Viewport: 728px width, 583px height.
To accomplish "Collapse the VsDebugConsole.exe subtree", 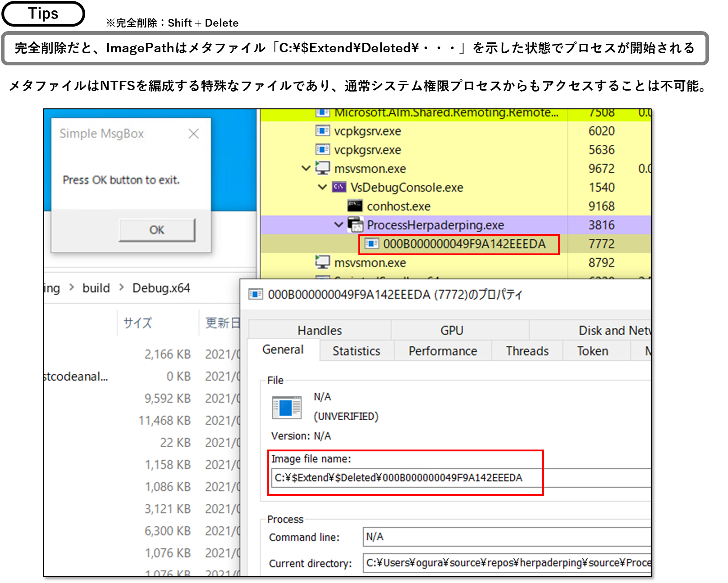I will [322, 187].
